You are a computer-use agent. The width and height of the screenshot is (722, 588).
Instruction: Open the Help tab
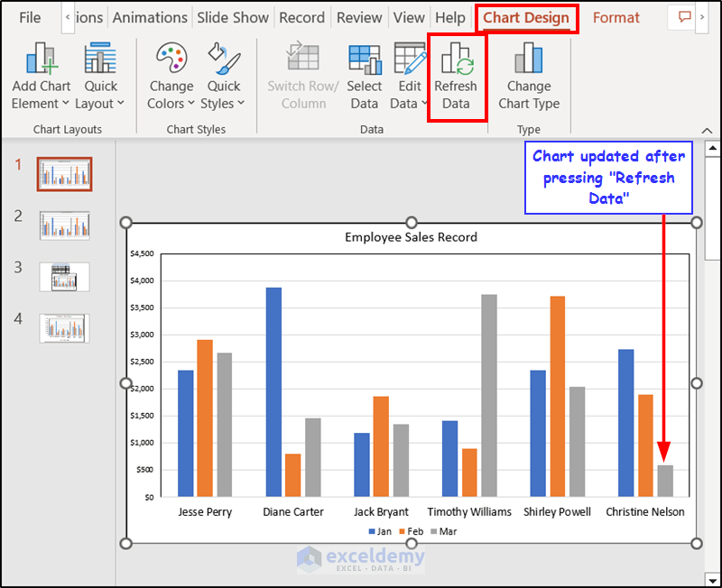pos(450,17)
